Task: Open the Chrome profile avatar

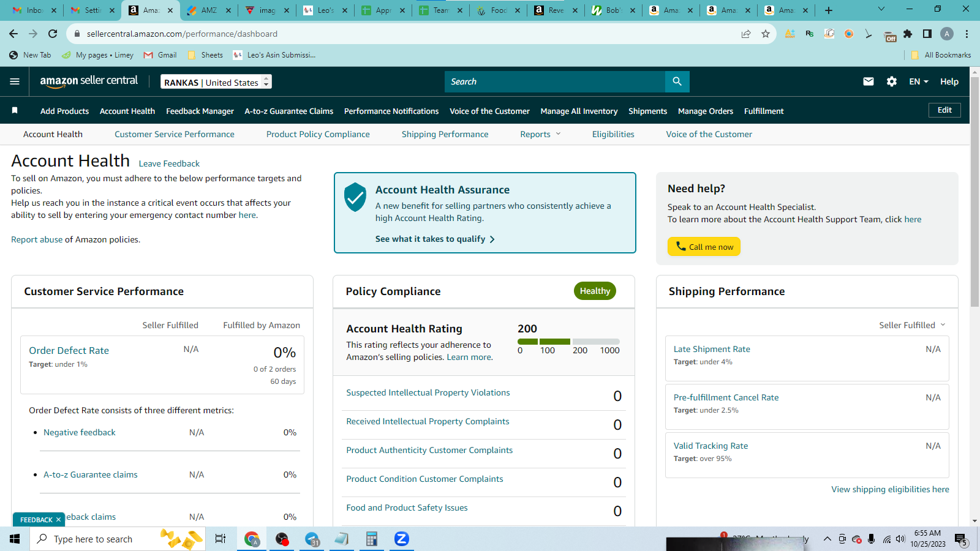Action: coord(947,34)
